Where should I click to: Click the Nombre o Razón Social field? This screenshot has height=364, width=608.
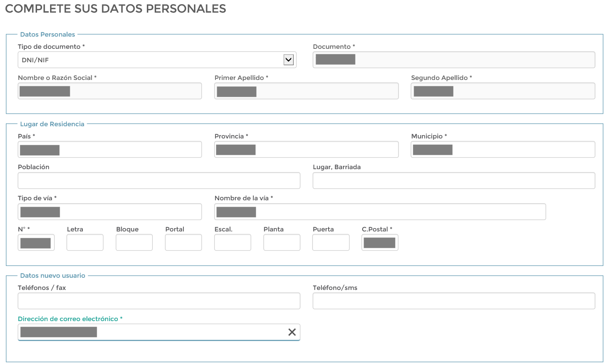pyautogui.click(x=110, y=91)
